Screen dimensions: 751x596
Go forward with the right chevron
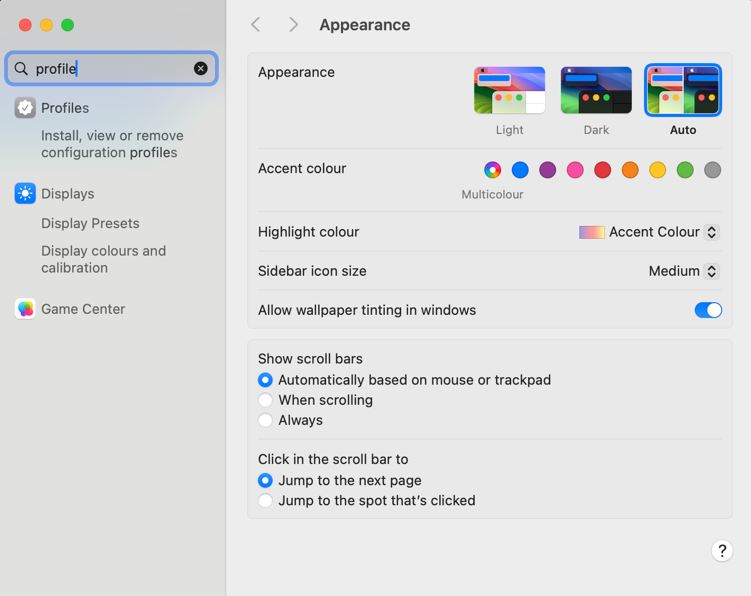coord(293,25)
